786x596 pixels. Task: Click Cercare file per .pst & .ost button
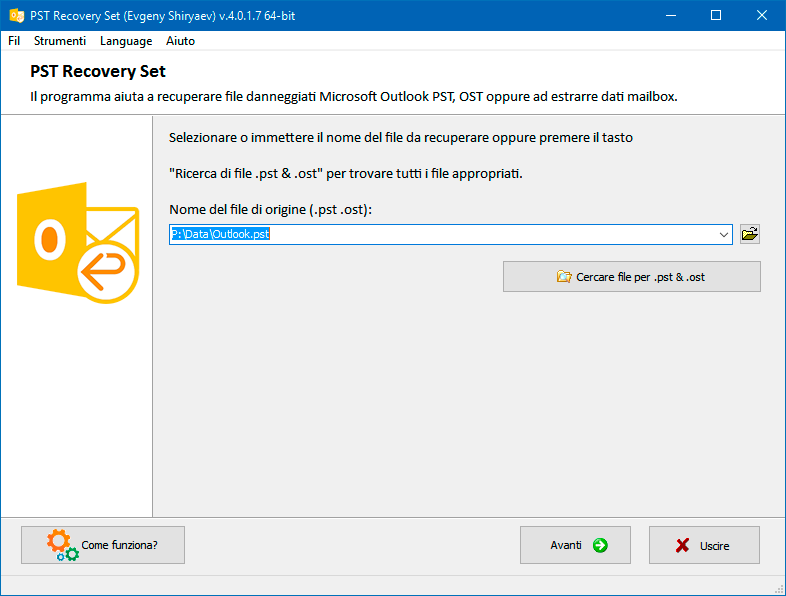(x=632, y=277)
